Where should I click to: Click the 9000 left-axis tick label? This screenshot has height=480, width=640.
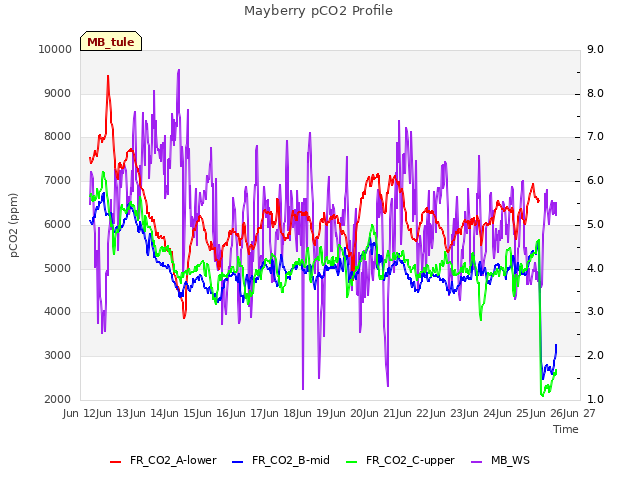pyautogui.click(x=58, y=93)
